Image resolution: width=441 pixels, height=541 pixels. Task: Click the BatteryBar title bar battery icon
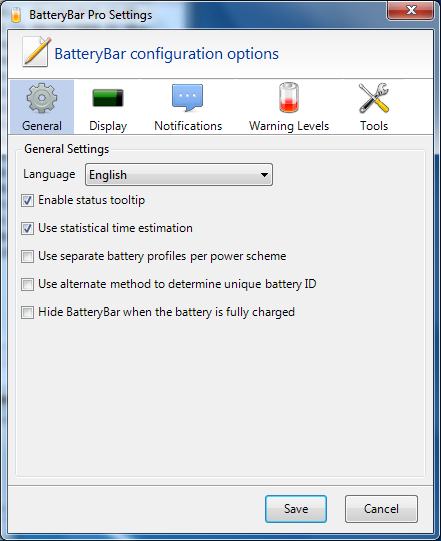point(16,14)
